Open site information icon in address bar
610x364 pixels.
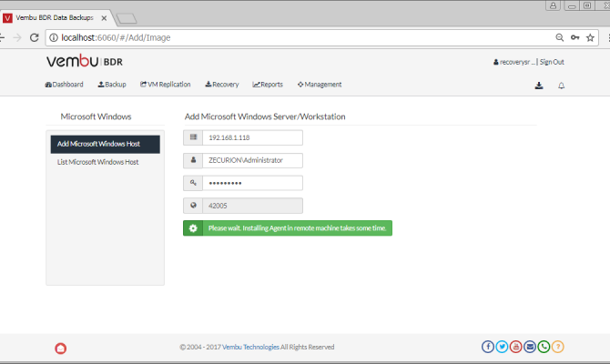tap(54, 37)
